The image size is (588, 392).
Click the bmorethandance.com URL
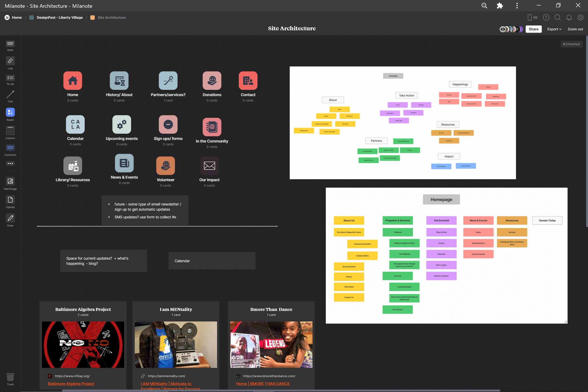pos(269,376)
